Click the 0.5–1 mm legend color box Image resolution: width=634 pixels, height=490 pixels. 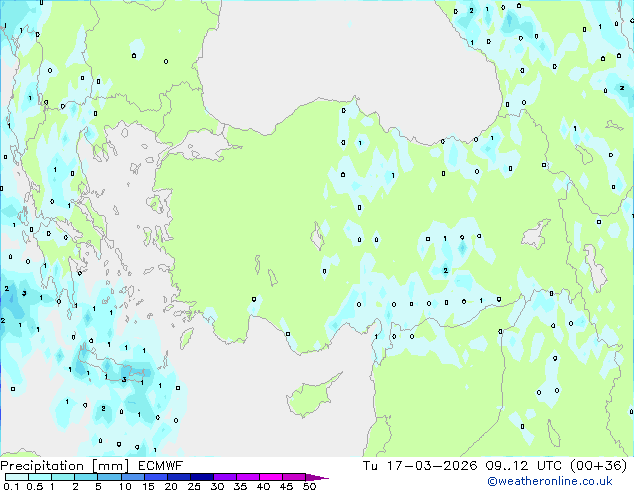pyautogui.click(x=40, y=477)
